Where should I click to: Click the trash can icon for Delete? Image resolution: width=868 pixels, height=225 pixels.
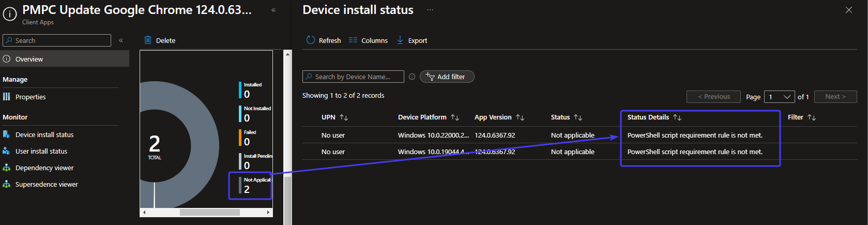(x=148, y=40)
